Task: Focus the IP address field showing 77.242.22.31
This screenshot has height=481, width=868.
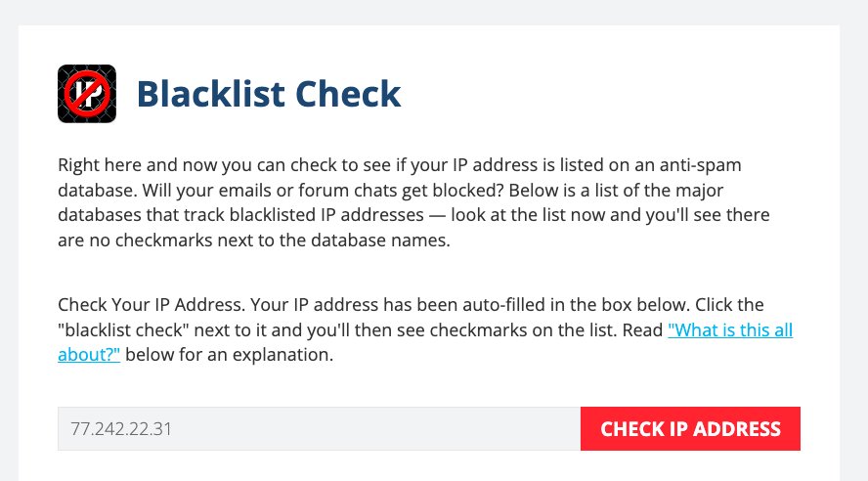Action: coord(320,428)
